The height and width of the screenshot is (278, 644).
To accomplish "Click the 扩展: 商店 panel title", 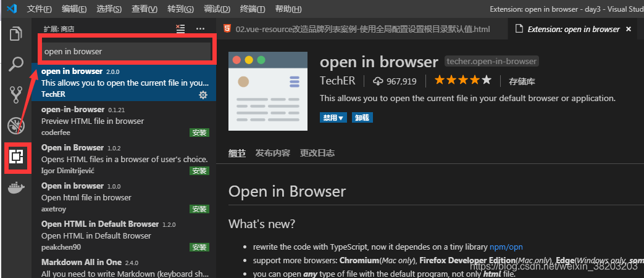I will [x=59, y=29].
